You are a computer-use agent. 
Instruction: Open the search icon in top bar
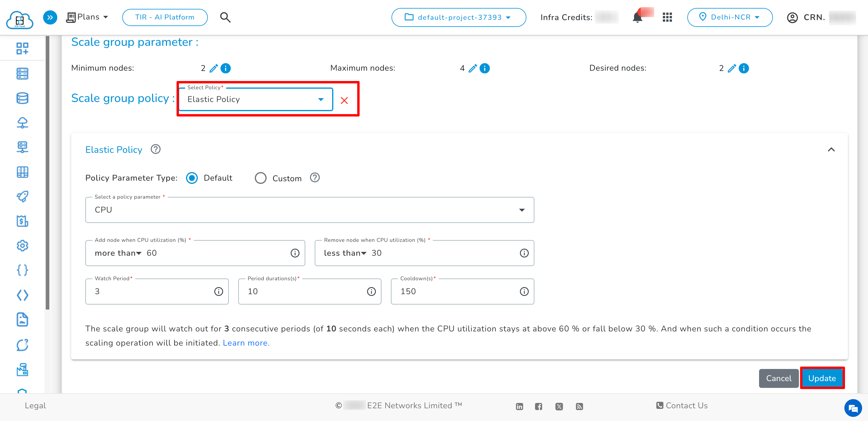click(225, 17)
